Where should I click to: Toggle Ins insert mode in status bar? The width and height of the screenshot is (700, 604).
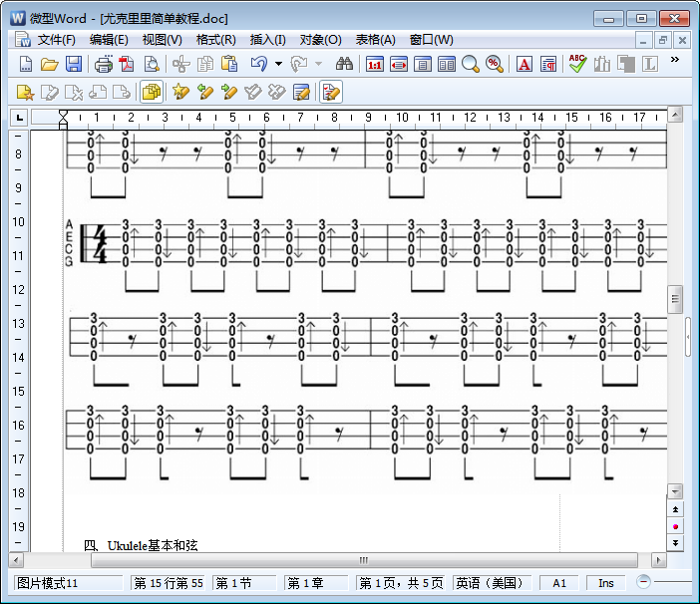pos(606,583)
